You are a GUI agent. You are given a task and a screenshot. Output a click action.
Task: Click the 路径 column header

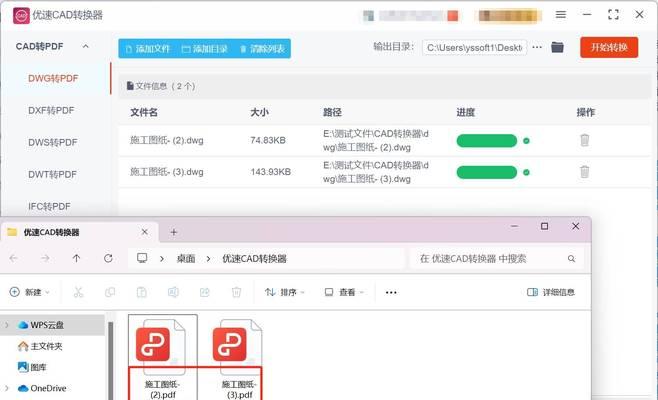(332, 112)
